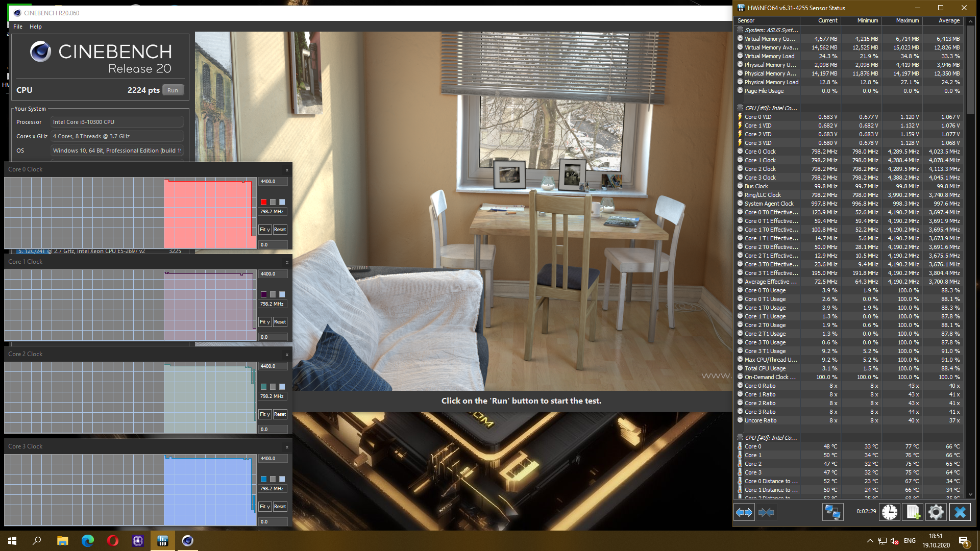Open the File menu in Cinebench
The height and width of the screenshot is (551, 980).
(x=18, y=27)
